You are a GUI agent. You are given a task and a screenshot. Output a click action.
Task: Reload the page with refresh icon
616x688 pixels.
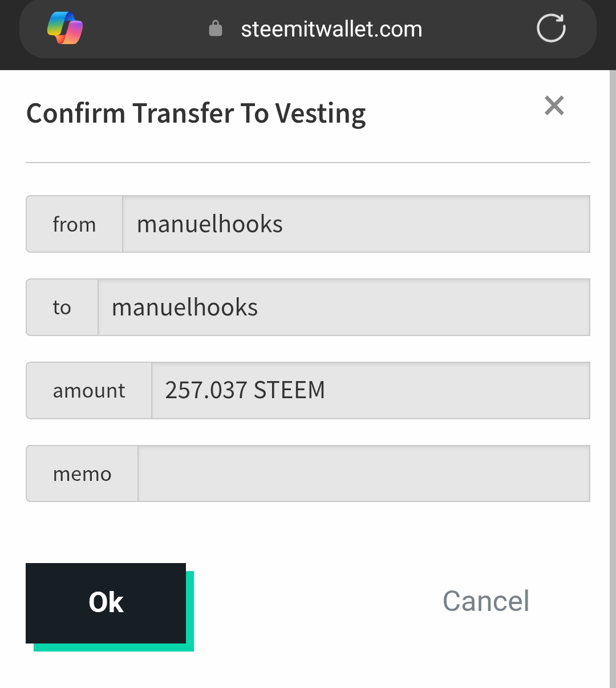click(x=551, y=29)
